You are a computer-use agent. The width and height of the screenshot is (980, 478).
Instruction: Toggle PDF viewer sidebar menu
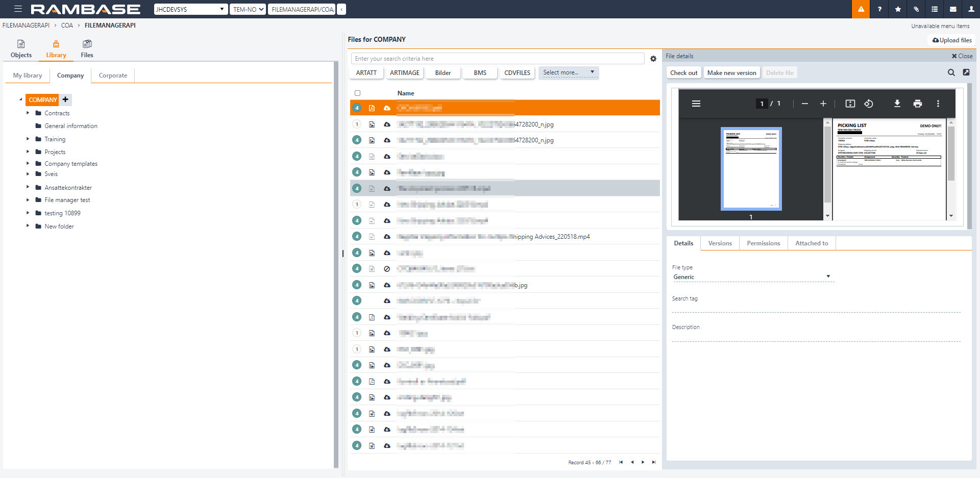(x=696, y=104)
